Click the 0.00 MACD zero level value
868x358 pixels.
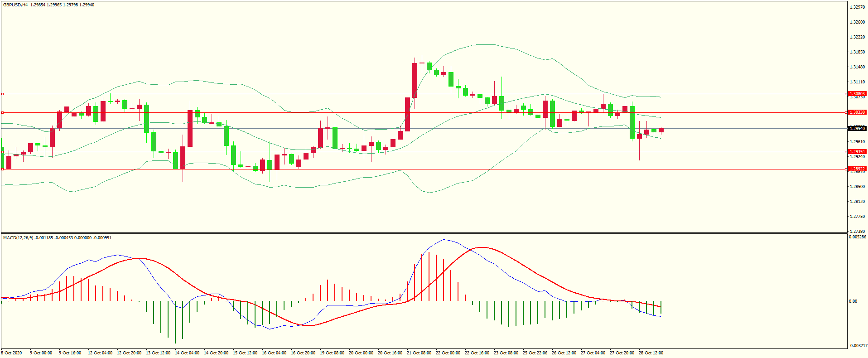pyautogui.click(x=853, y=301)
